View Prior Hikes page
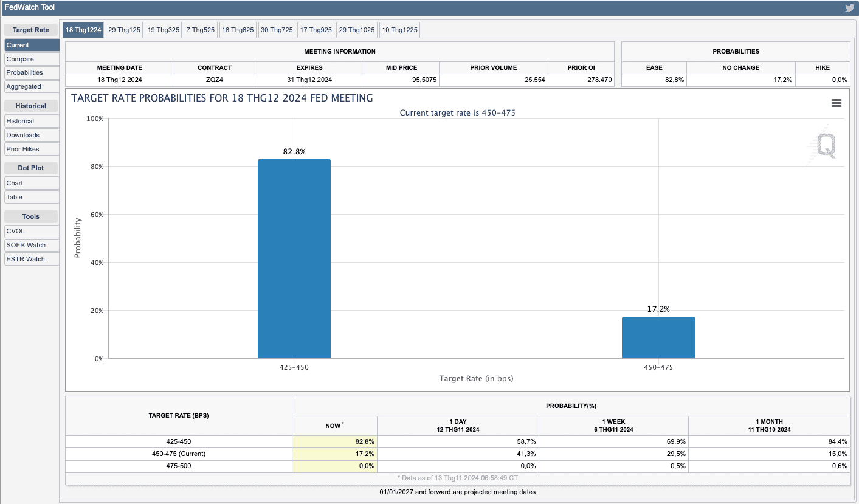Viewport: 859px width, 504px height. coord(32,149)
